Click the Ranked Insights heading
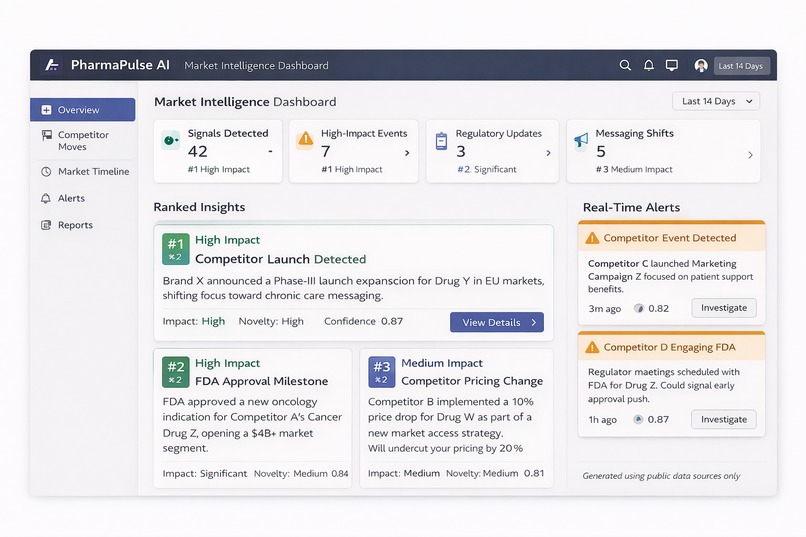The image size is (806, 537). (199, 207)
